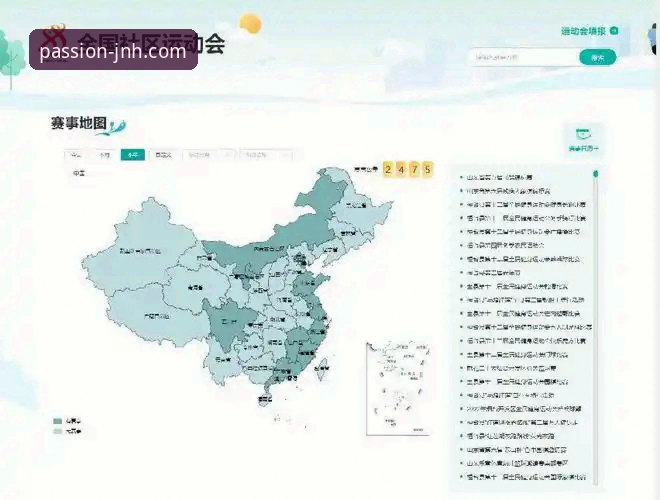This screenshot has width=660, height=500.
Task: Click the green scrollbar thumb of event list
Action: pyautogui.click(x=596, y=173)
